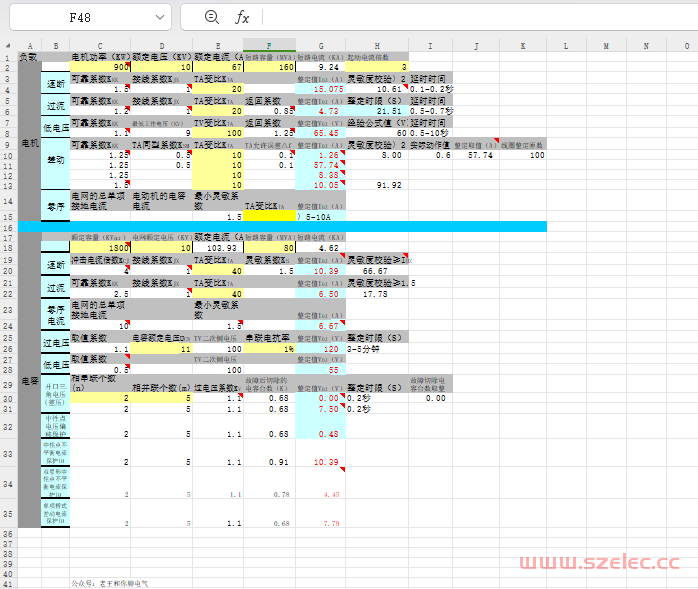
Task: Click the red value 6.50
Action: pyautogui.click(x=321, y=294)
